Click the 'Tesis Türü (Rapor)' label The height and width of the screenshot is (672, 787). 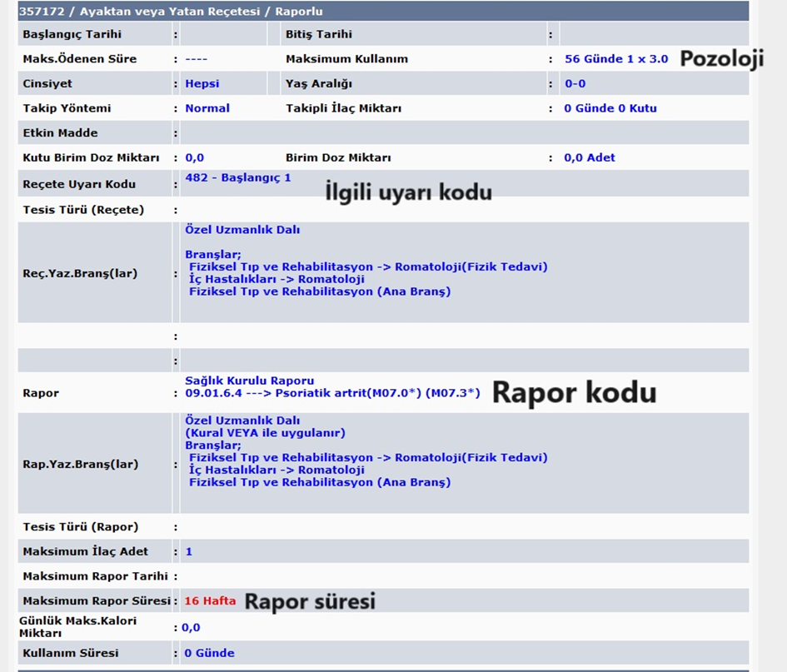(x=80, y=527)
